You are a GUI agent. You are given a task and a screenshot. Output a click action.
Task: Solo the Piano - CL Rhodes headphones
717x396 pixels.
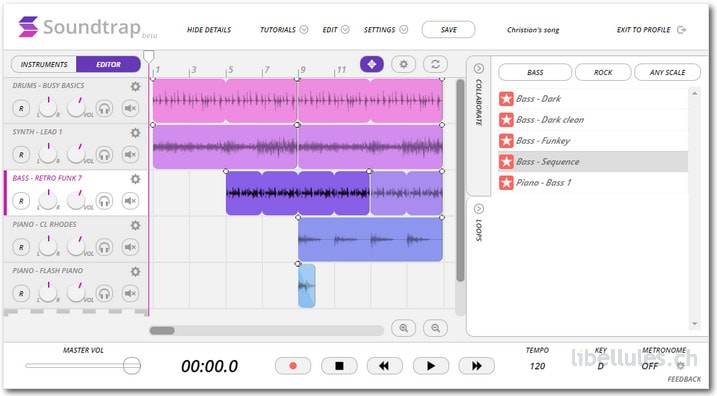(104, 247)
